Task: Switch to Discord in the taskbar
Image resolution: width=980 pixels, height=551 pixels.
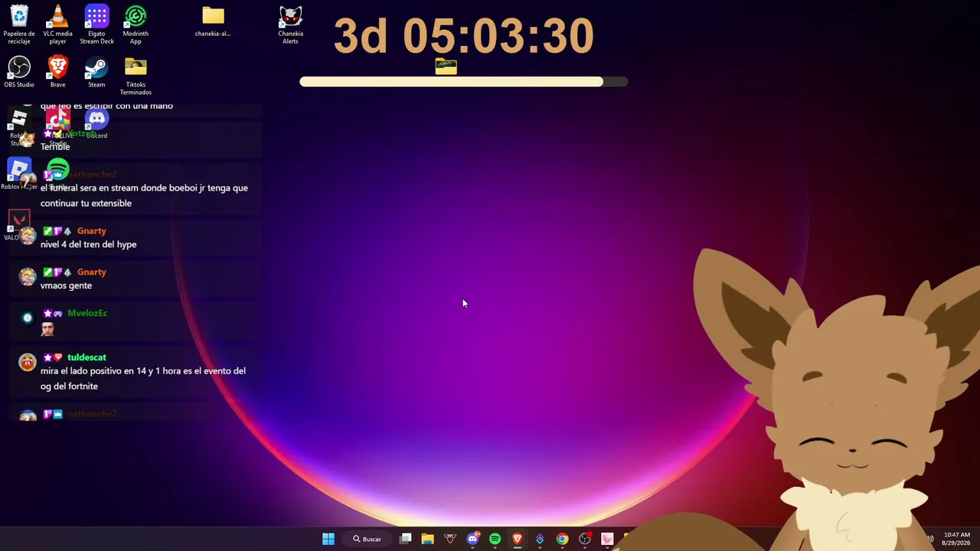Action: (472, 539)
